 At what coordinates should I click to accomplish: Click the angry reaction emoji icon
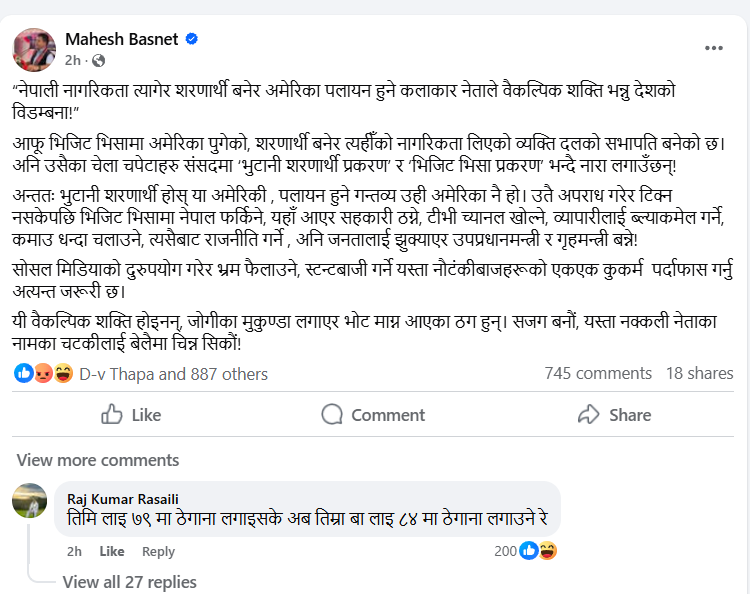point(43,374)
